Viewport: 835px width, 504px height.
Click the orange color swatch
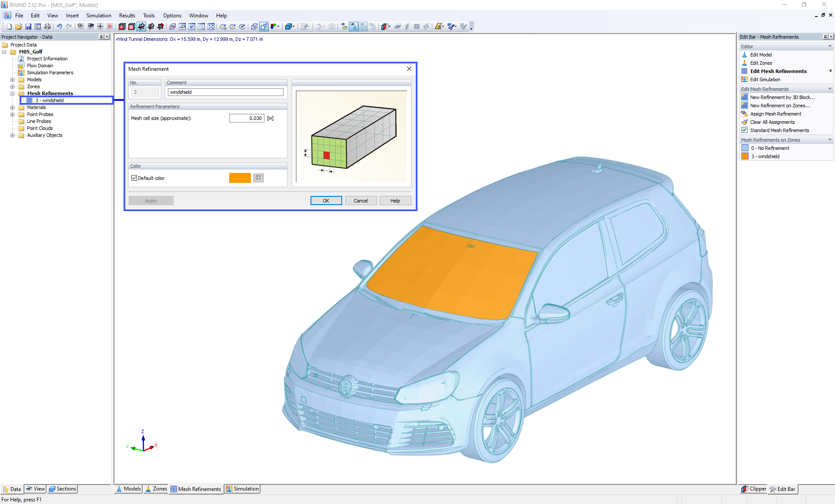[x=240, y=178]
